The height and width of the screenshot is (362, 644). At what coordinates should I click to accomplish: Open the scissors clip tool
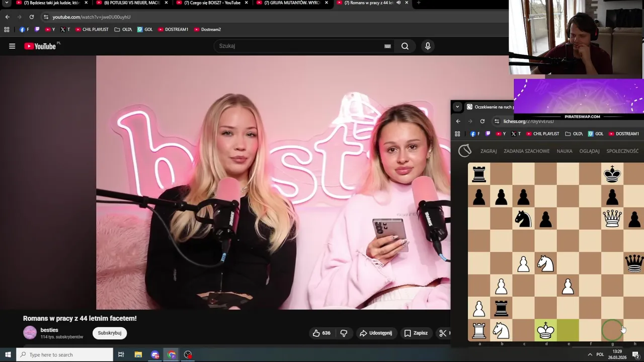pos(443,333)
